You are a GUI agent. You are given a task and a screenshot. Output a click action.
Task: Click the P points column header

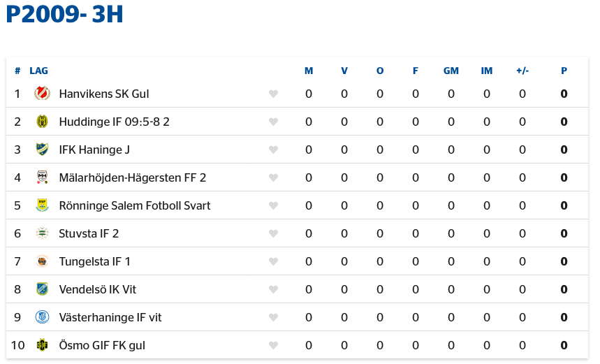tap(564, 71)
